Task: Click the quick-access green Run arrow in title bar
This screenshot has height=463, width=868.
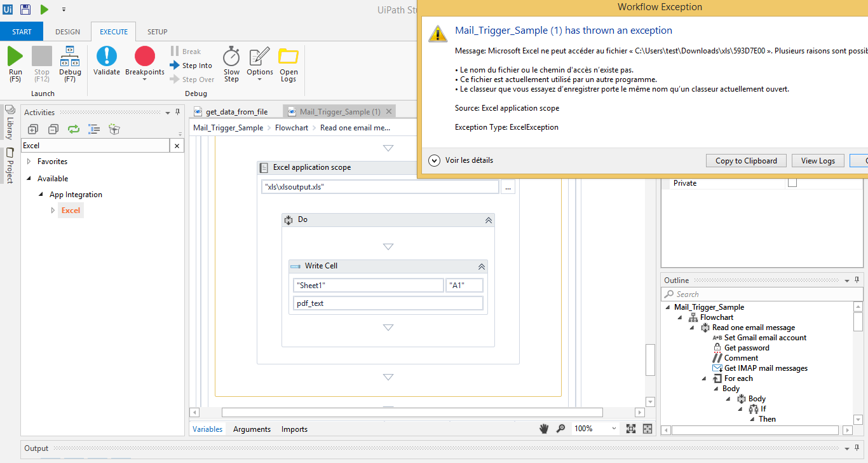Action: click(44, 10)
